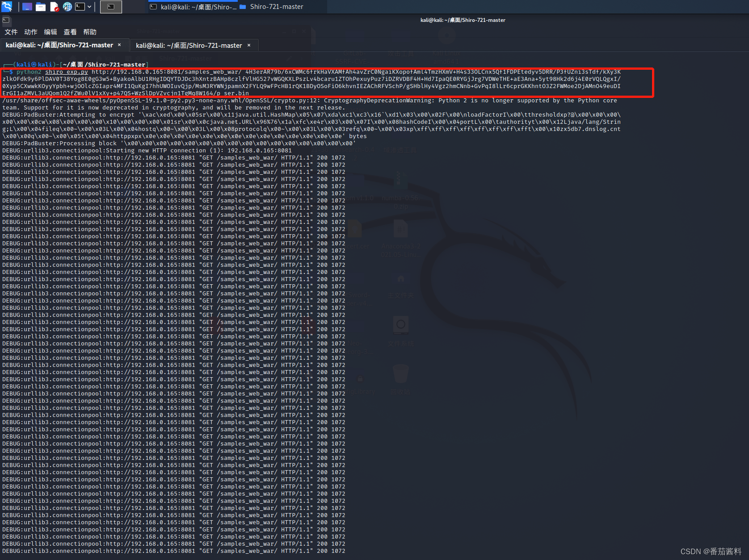Screen dimensions: 749x560
Task: Click 'python2' in the command
Action: (x=29, y=72)
